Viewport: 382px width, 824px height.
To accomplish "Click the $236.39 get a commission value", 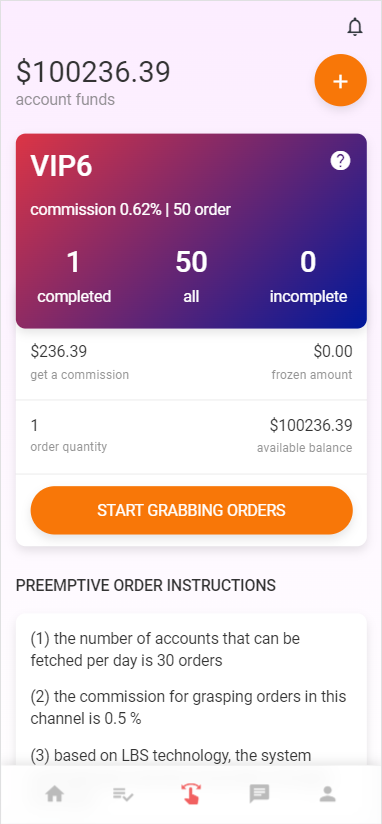I will 59,352.
